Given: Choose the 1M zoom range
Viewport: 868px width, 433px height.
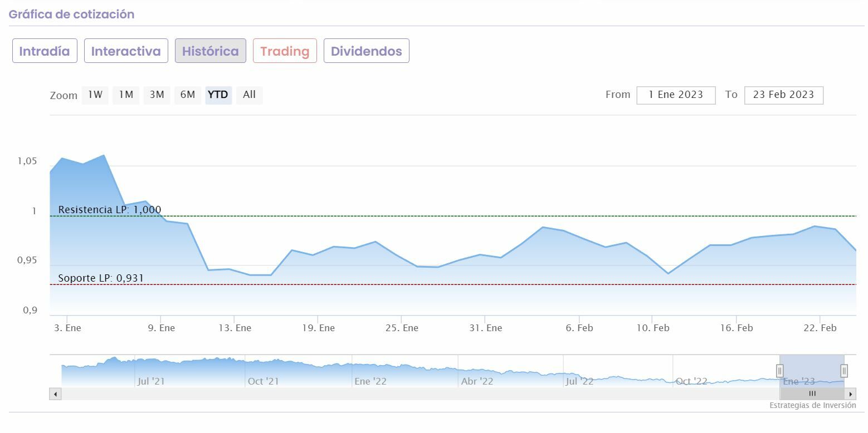Looking at the screenshot, I should [x=126, y=95].
